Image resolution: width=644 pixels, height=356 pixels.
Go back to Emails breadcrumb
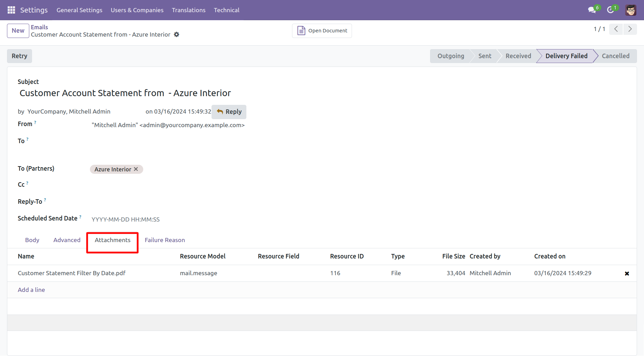tap(39, 27)
